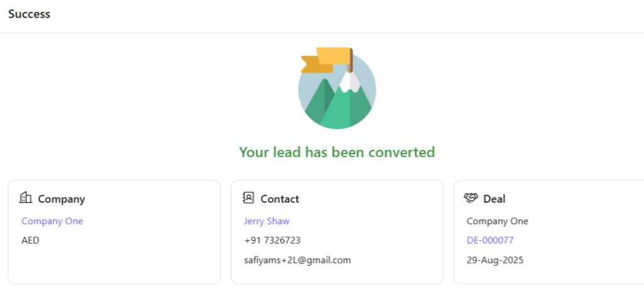644x292 pixels.
Task: Click the Company card heading
Action: pos(62,199)
